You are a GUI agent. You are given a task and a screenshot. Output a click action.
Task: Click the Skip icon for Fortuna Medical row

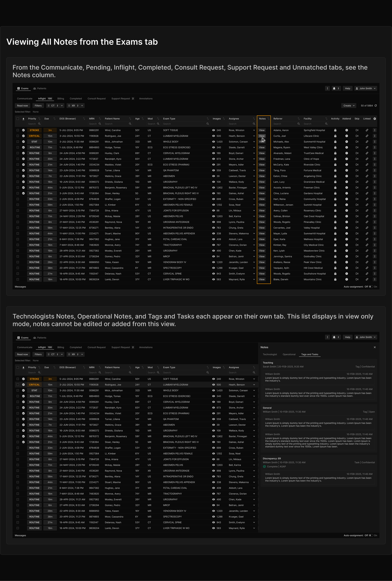click(x=357, y=171)
